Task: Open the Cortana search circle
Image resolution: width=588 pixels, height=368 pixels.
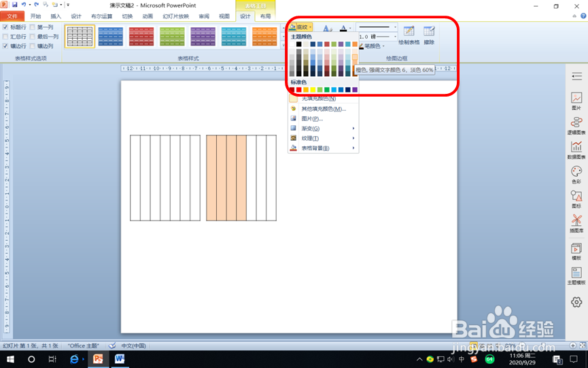Action: [x=31, y=359]
